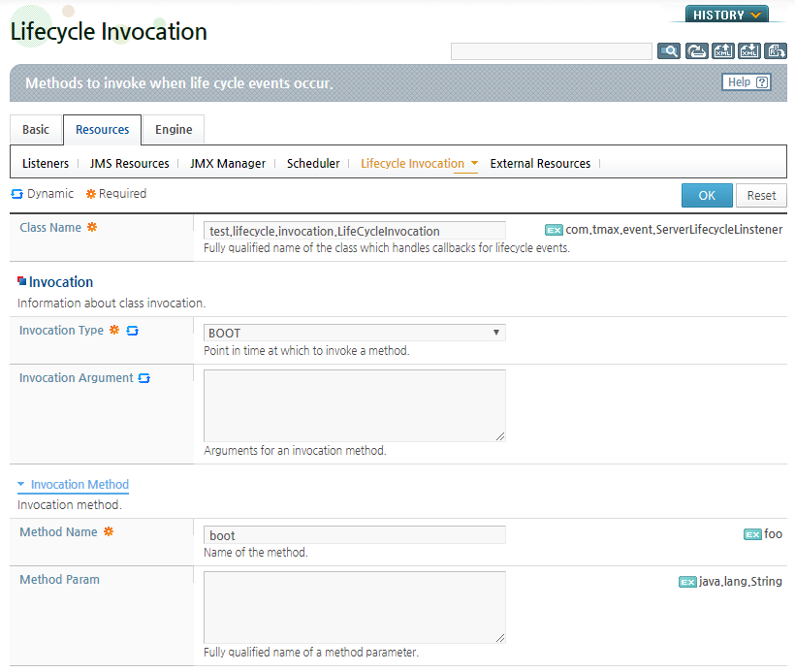Click the XML import (down arrow) icon

pos(749,51)
